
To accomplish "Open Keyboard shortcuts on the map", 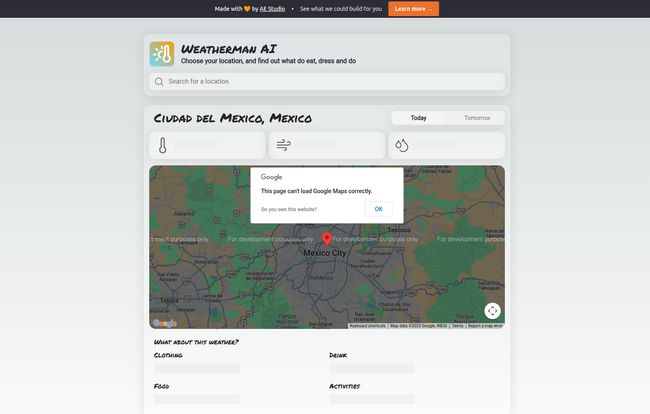I will [x=367, y=326].
